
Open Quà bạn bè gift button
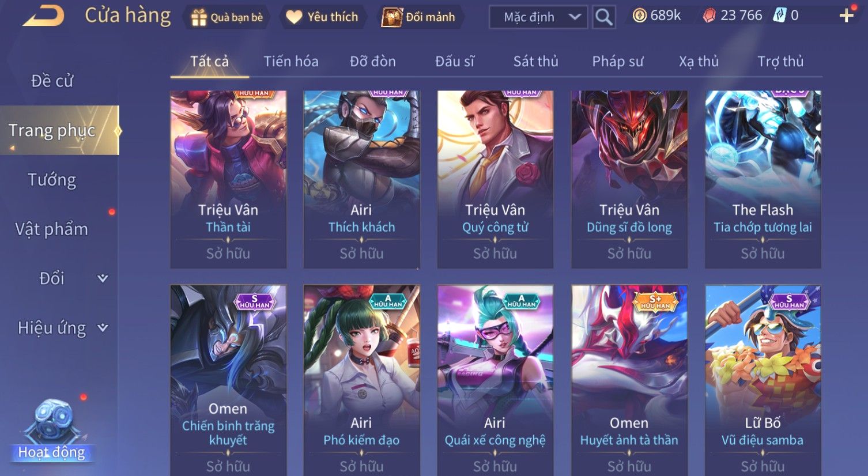(x=227, y=17)
